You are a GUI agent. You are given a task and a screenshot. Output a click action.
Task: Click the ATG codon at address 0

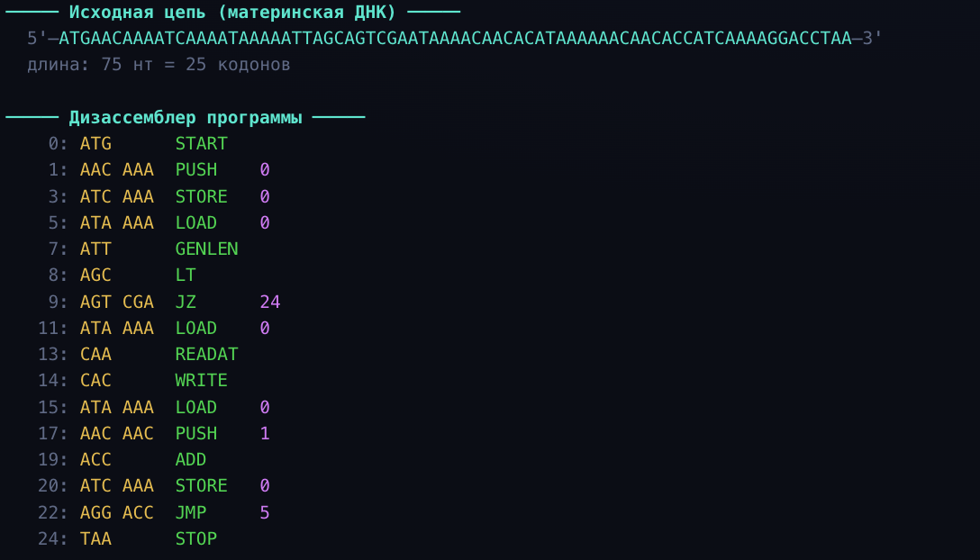click(x=95, y=144)
